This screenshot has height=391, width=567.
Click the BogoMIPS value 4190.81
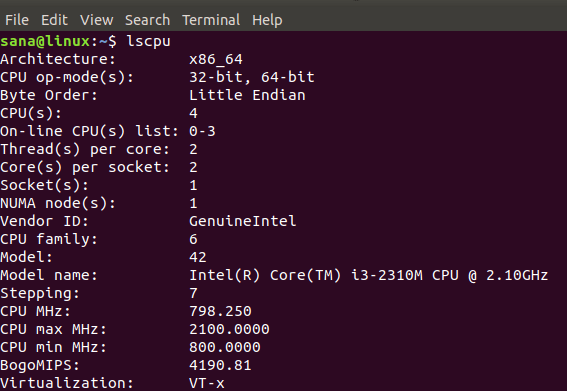pos(220,365)
